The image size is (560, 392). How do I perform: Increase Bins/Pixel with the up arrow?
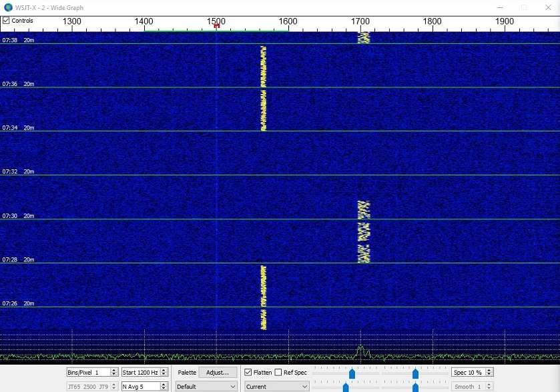(x=114, y=370)
